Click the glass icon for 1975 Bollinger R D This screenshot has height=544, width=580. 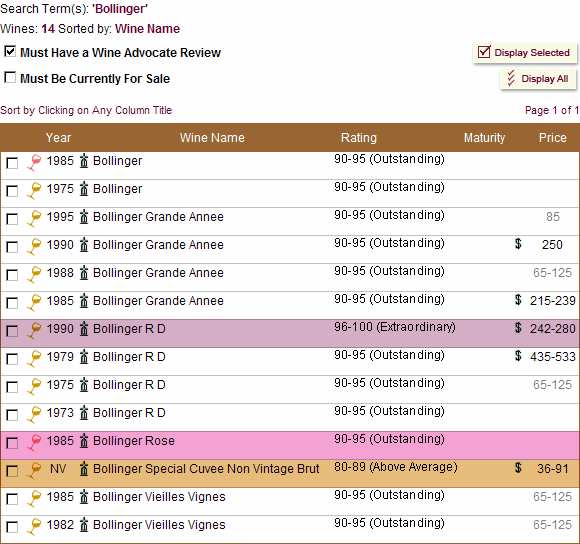click(34, 387)
